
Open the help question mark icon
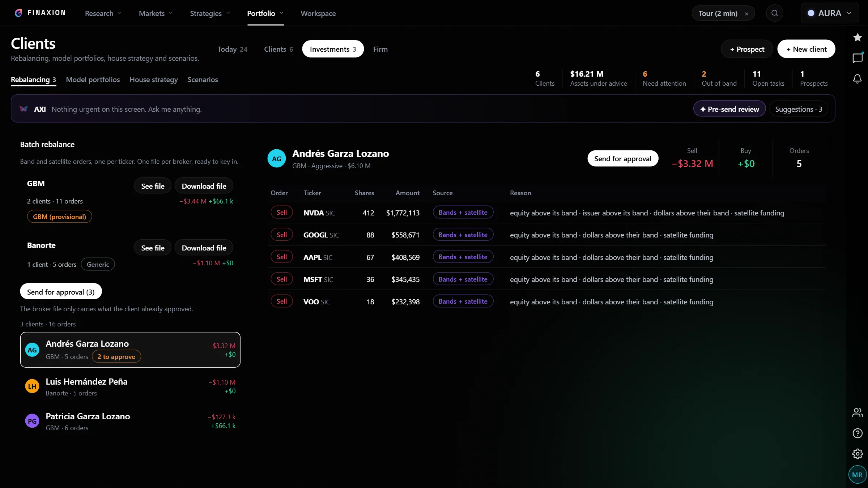coord(858,433)
